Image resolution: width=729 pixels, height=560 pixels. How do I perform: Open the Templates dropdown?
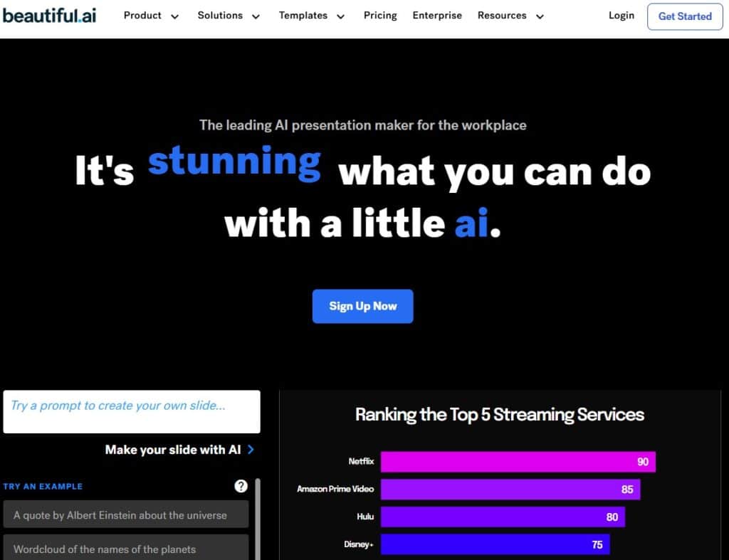(x=312, y=16)
